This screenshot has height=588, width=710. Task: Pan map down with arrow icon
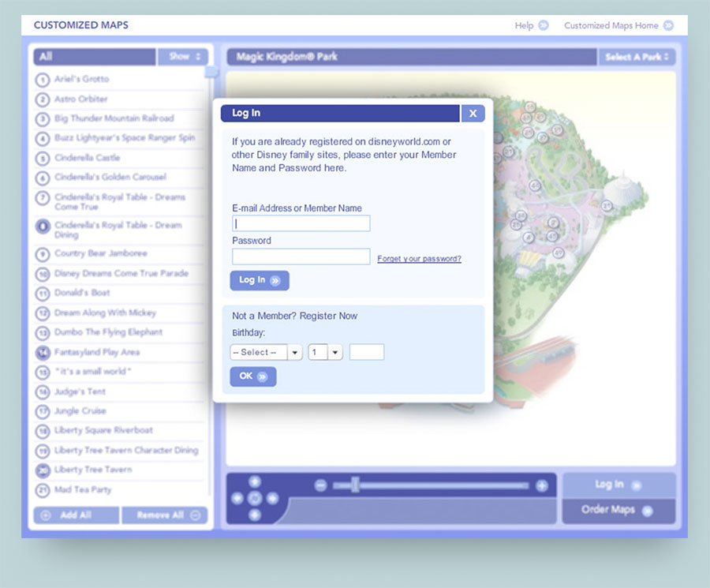[x=254, y=515]
